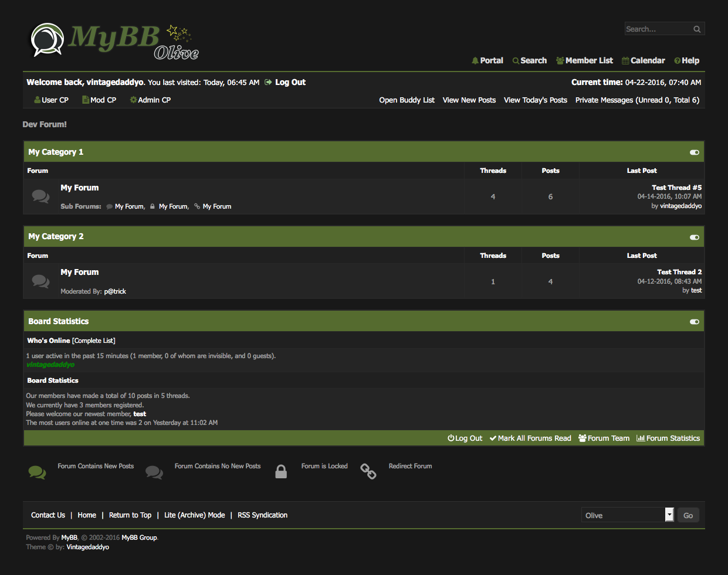Open the Test Thread #5 last post link
Screen dimensions: 728x575
click(676, 188)
